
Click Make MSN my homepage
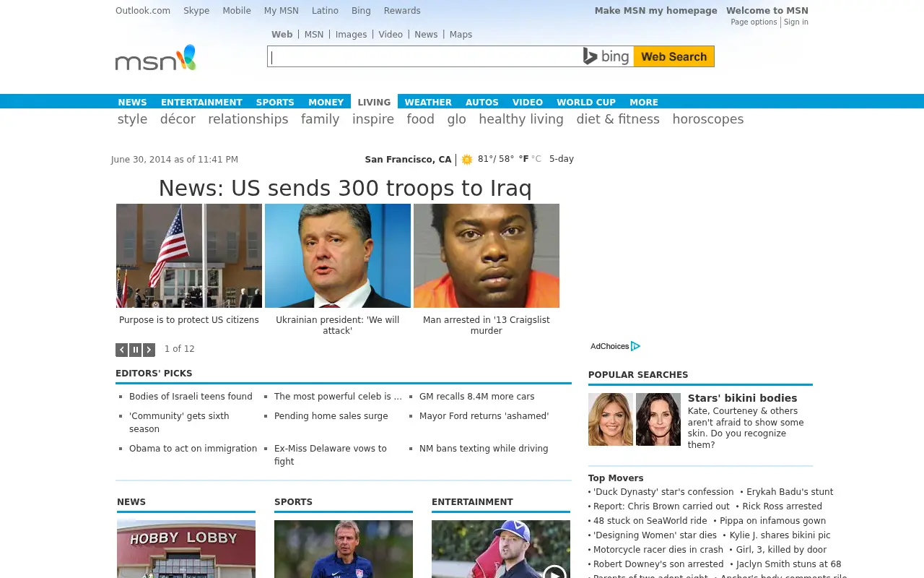[x=656, y=11]
